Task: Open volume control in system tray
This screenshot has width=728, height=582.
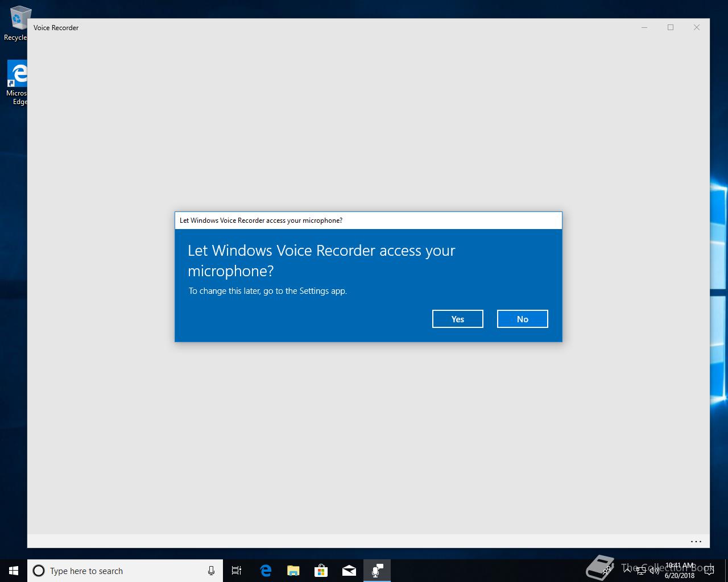Action: [x=654, y=571]
